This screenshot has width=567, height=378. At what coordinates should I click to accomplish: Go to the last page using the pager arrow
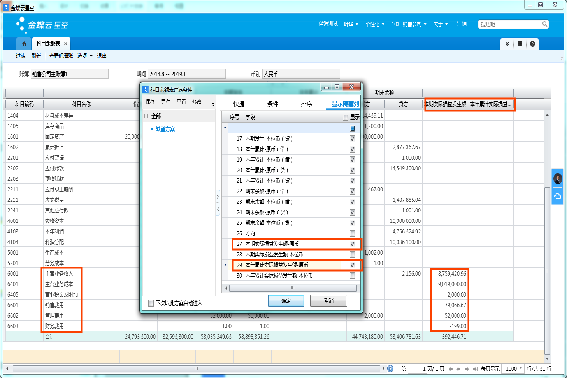tap(475, 369)
